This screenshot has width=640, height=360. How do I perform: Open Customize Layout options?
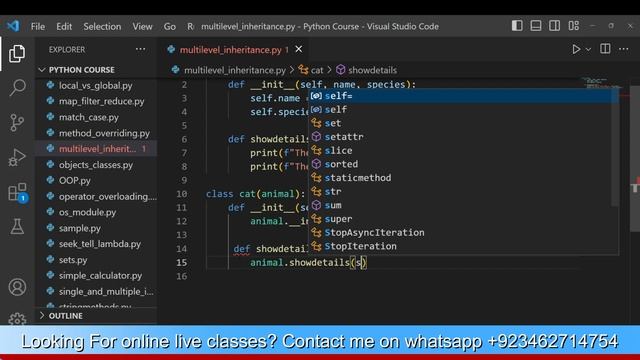coord(573,26)
